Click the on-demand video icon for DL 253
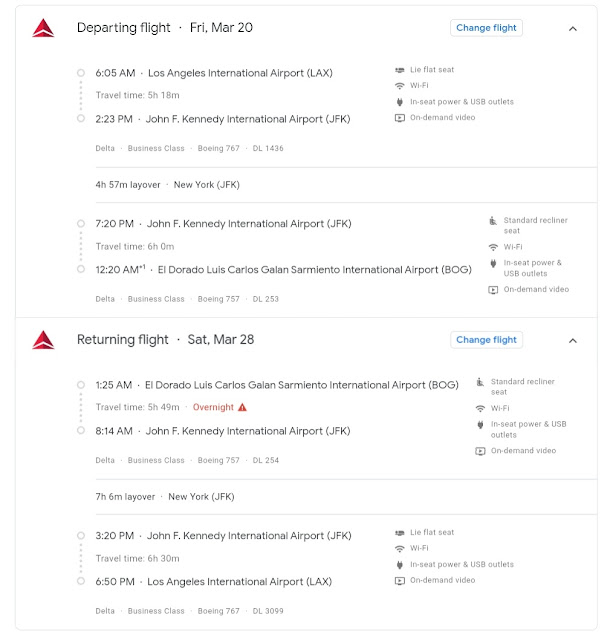The width and height of the screenshot is (610, 640). [x=493, y=290]
